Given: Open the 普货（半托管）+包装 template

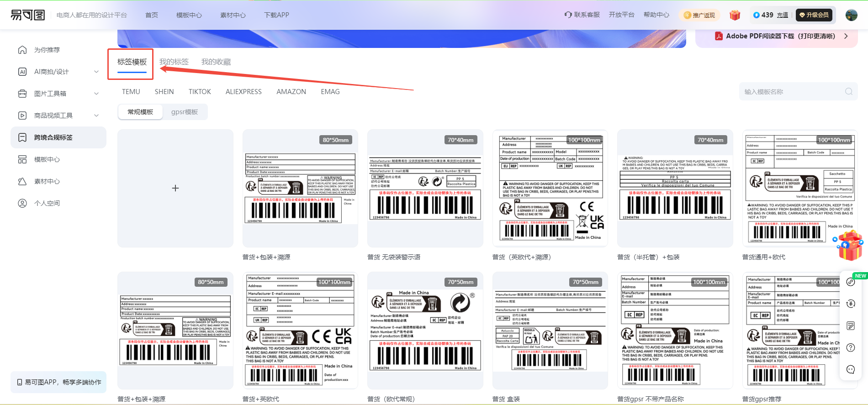Looking at the screenshot, I should point(675,188).
